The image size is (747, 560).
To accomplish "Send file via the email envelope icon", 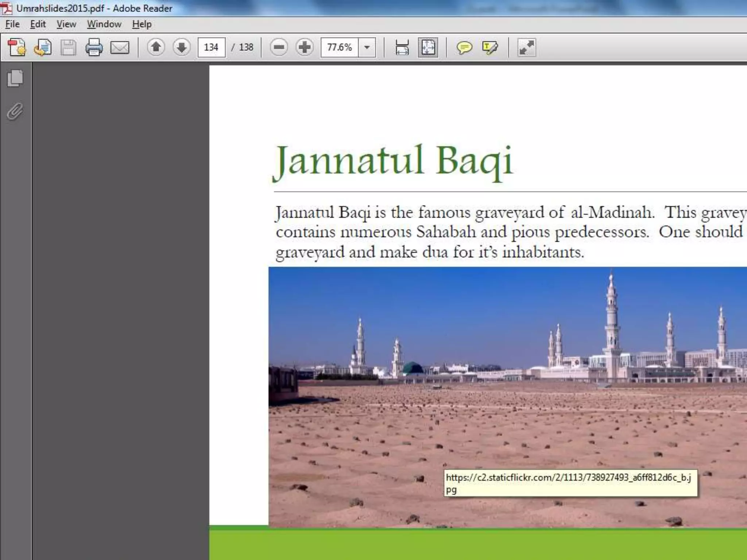I will (x=120, y=47).
